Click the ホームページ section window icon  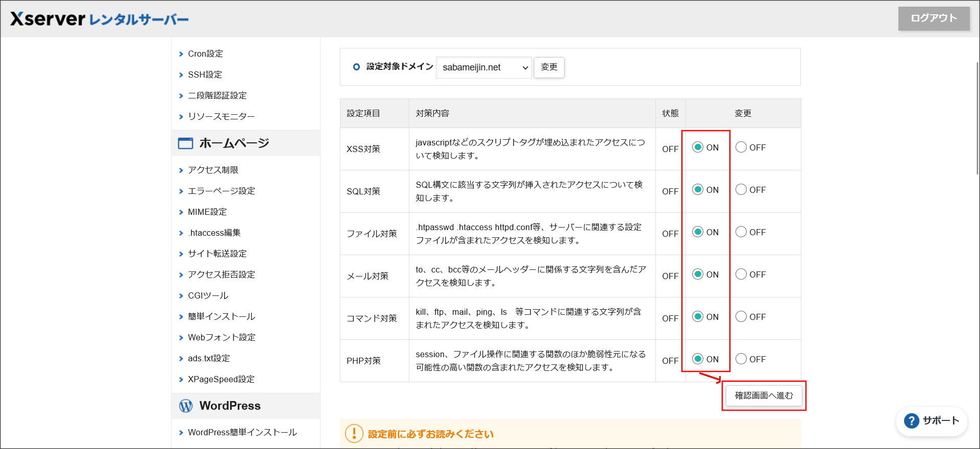[x=185, y=143]
